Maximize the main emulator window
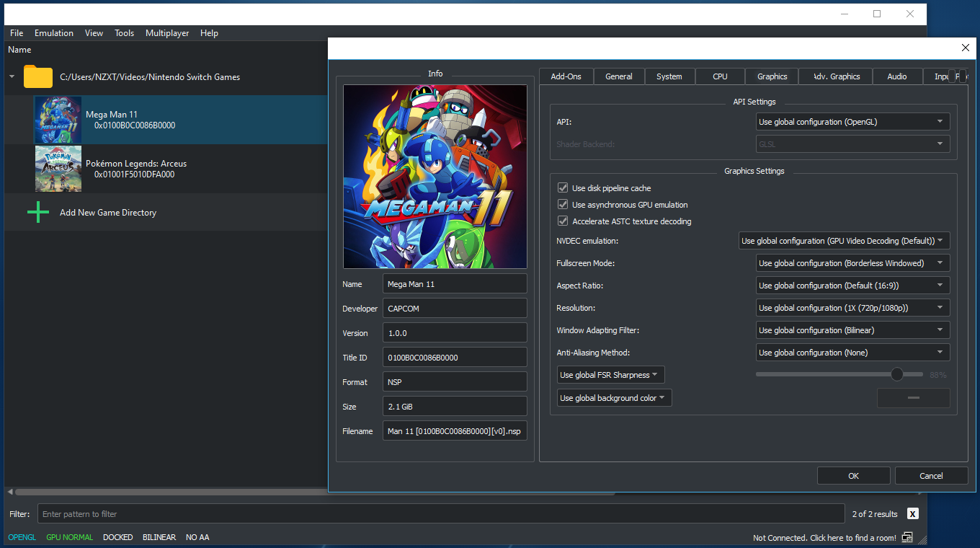 coord(877,13)
